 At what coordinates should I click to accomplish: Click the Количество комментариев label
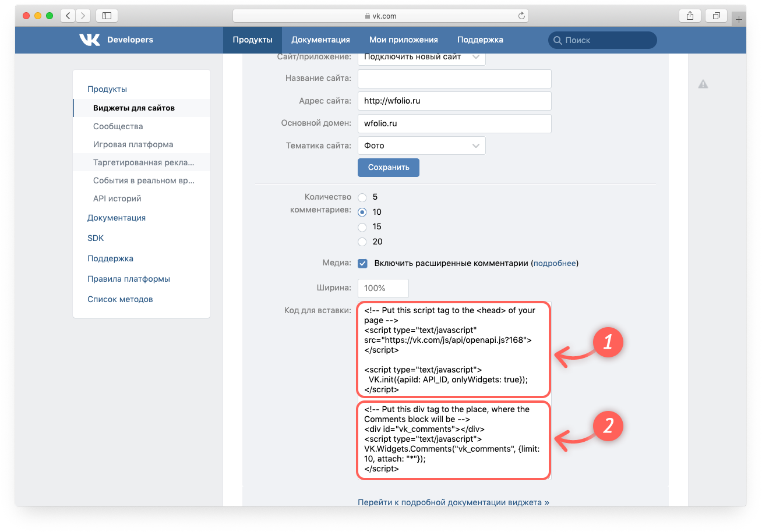[x=320, y=203]
